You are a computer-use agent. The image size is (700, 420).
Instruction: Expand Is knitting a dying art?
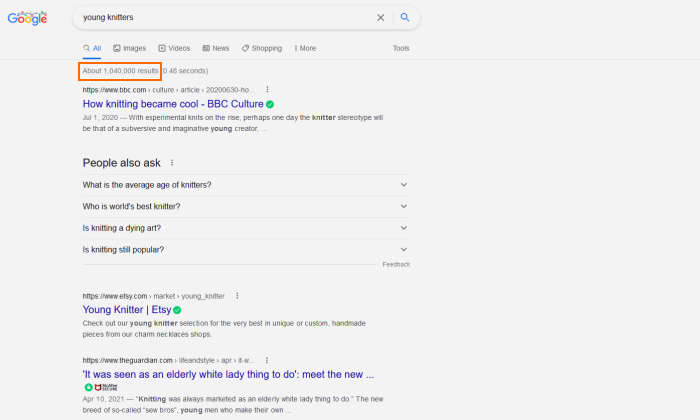pos(246,228)
